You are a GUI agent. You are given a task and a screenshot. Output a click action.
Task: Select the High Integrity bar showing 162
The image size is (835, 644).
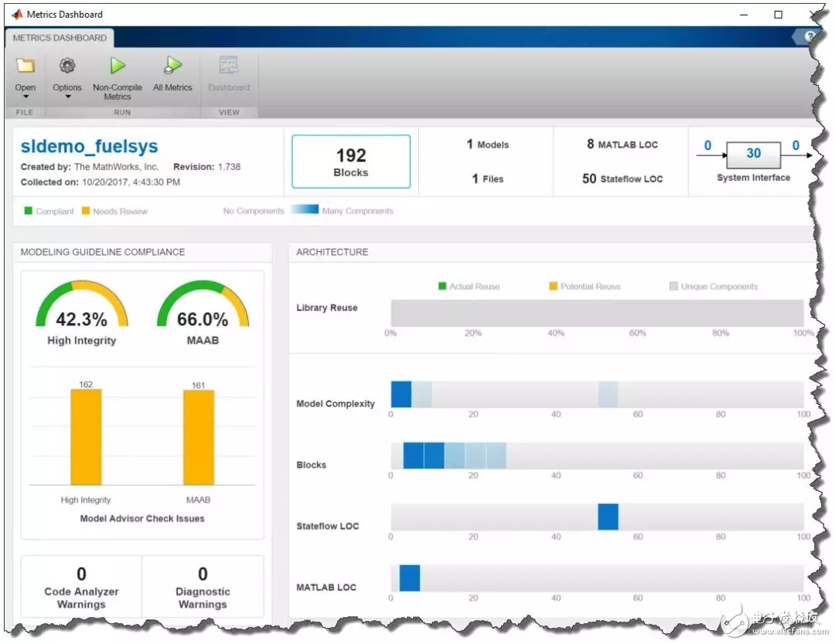click(x=86, y=437)
